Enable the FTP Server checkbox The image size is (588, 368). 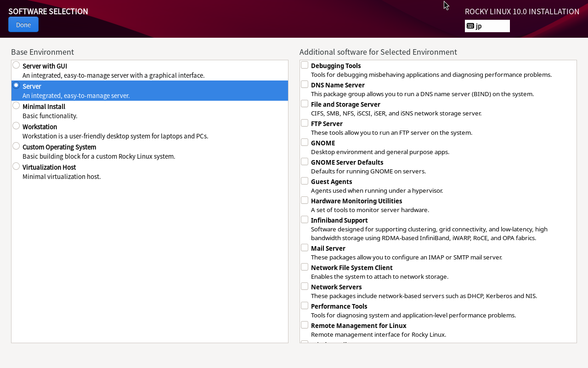(x=305, y=123)
